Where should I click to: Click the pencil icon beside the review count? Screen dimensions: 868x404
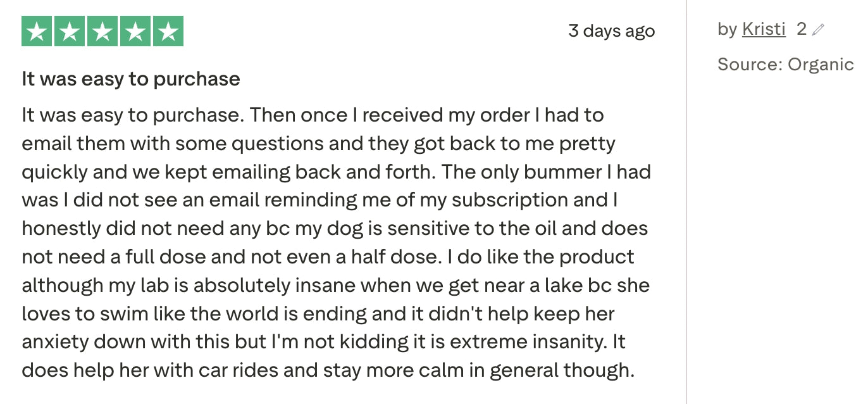[x=818, y=30]
